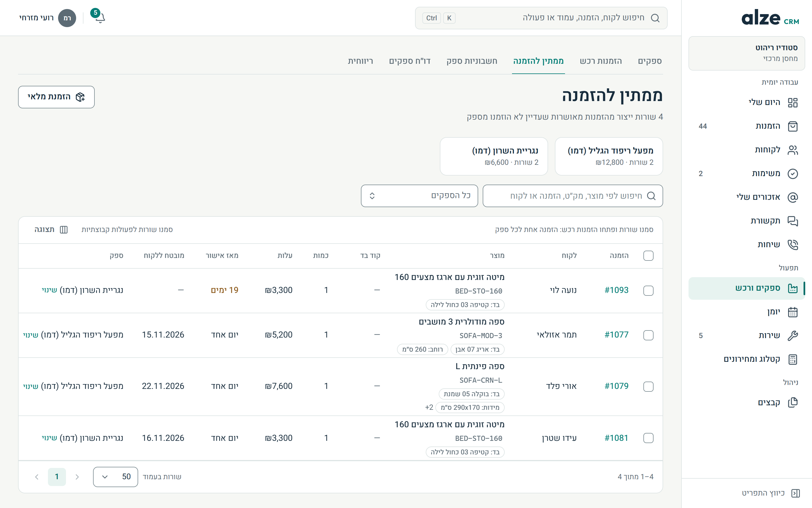
Task: Click the collapse menu icon
Action: click(x=796, y=493)
